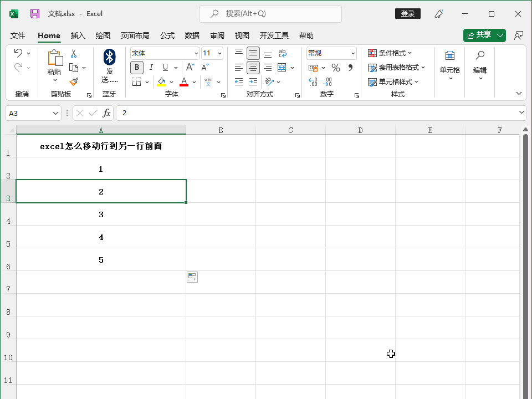Activate the Format Painter brush
The image size is (532, 399).
74,82
